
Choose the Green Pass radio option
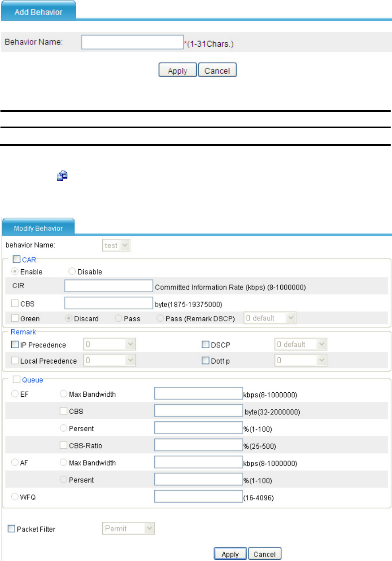[x=118, y=318]
